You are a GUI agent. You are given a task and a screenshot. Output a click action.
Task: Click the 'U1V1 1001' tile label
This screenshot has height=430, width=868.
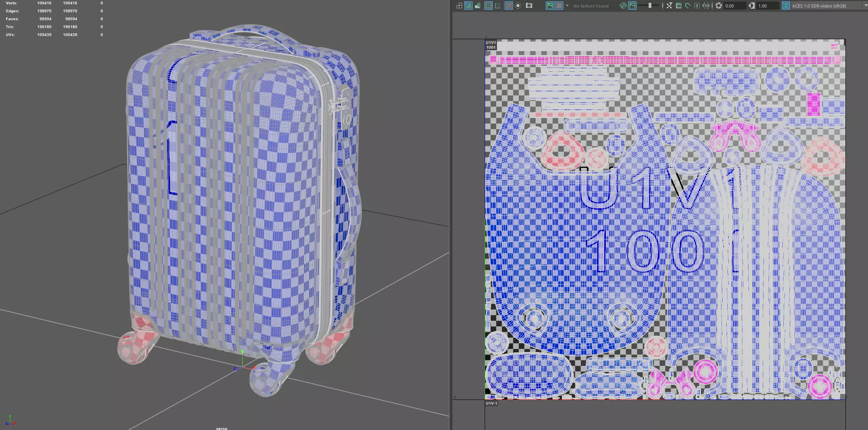491,45
